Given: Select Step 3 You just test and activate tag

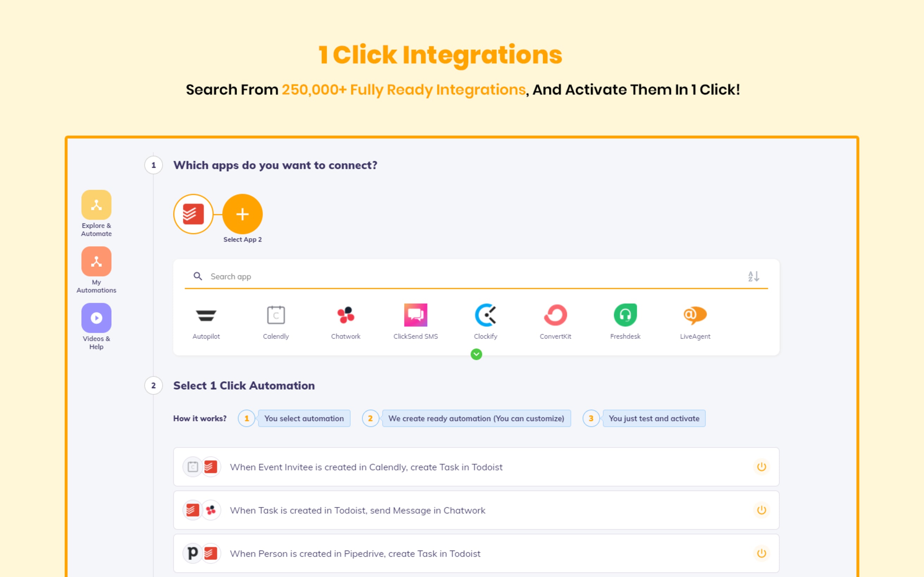Looking at the screenshot, I should point(653,418).
